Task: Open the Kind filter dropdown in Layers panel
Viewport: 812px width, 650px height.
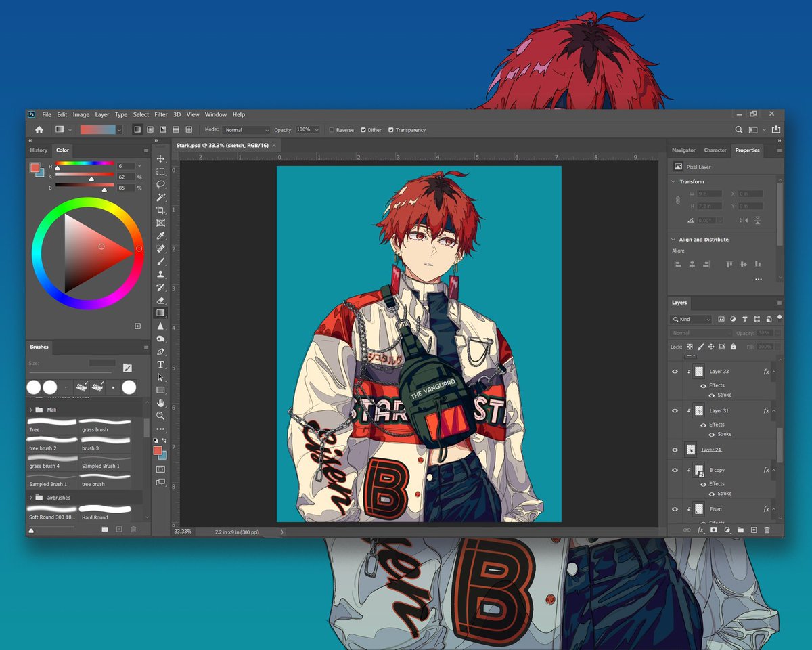Action: [690, 319]
